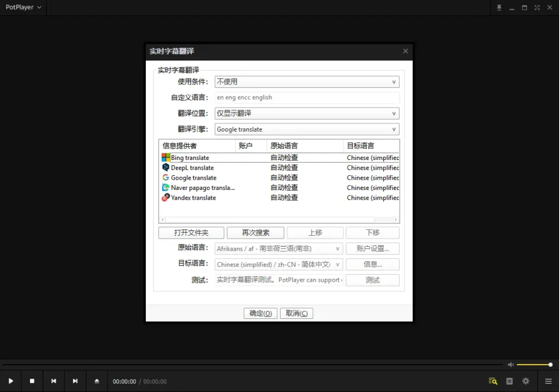Click the Bing translate colored icon

point(166,157)
